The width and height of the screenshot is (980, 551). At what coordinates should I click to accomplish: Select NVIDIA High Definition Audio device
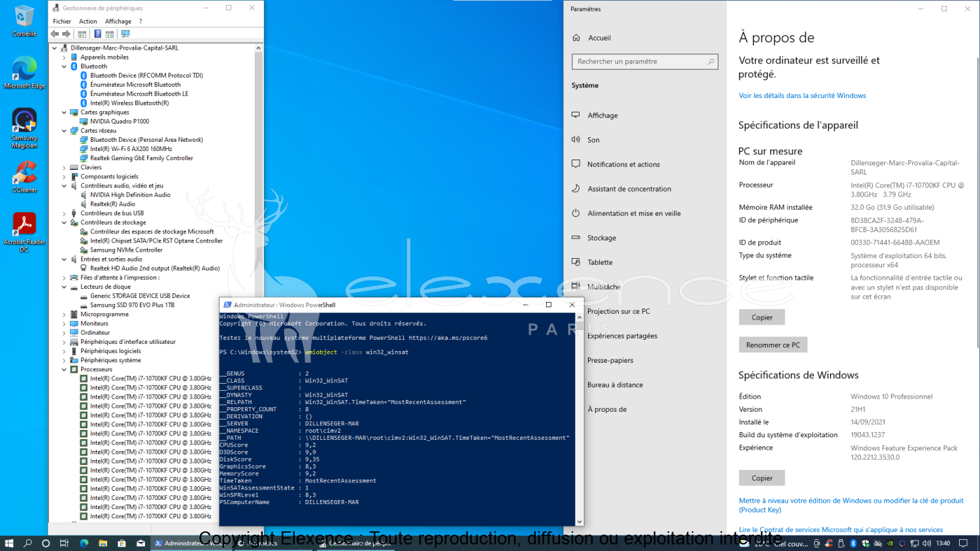(130, 195)
